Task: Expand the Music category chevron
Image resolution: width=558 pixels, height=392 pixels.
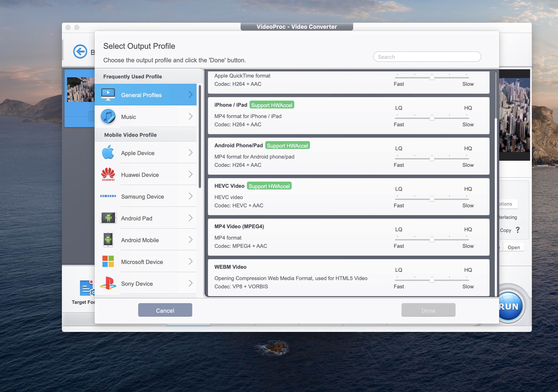Action: point(191,116)
